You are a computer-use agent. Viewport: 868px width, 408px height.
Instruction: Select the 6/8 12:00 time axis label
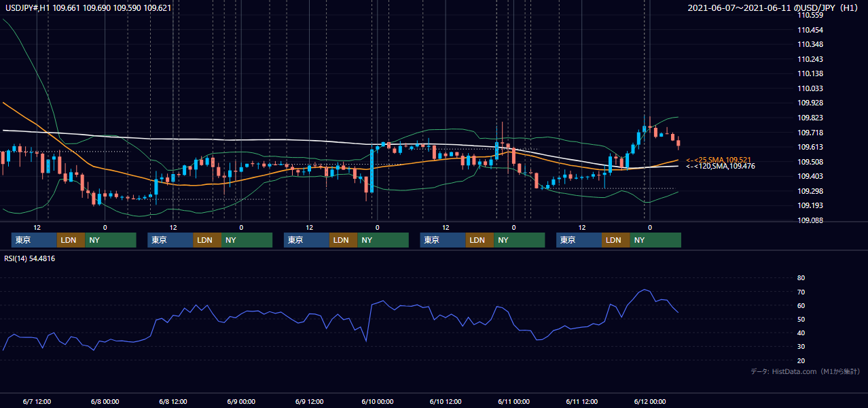coord(173,402)
